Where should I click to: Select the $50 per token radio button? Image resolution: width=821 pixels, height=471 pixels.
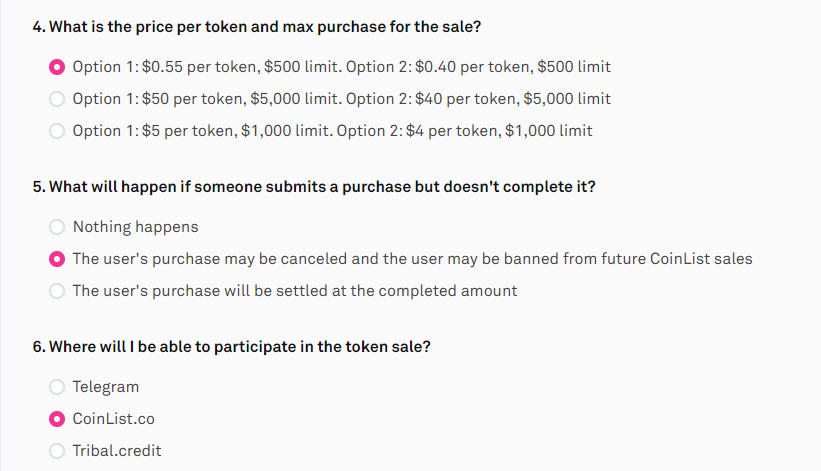click(x=57, y=99)
